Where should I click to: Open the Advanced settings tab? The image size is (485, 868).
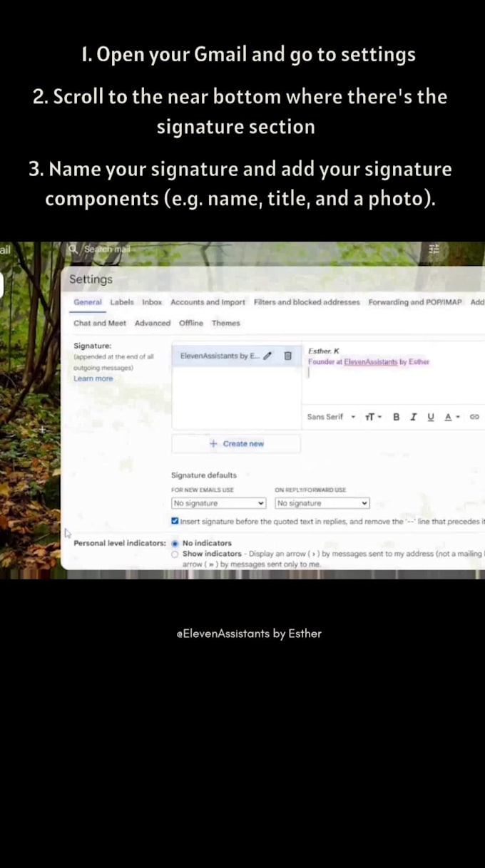pyautogui.click(x=153, y=323)
